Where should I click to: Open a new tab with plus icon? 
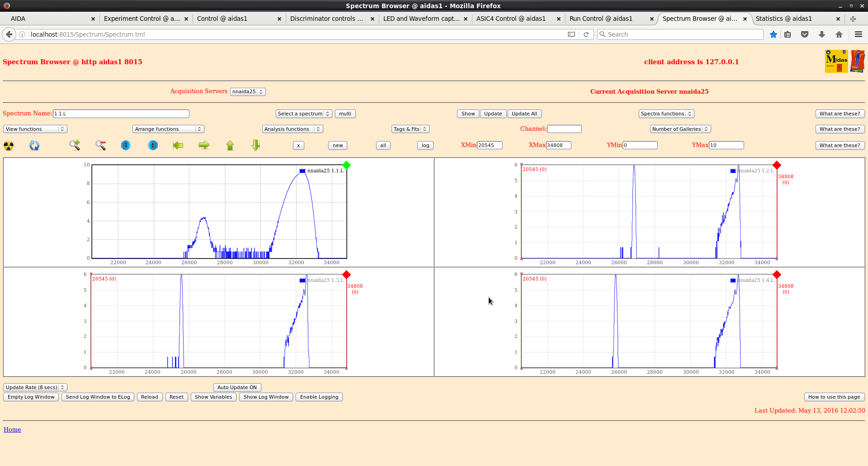click(x=853, y=19)
